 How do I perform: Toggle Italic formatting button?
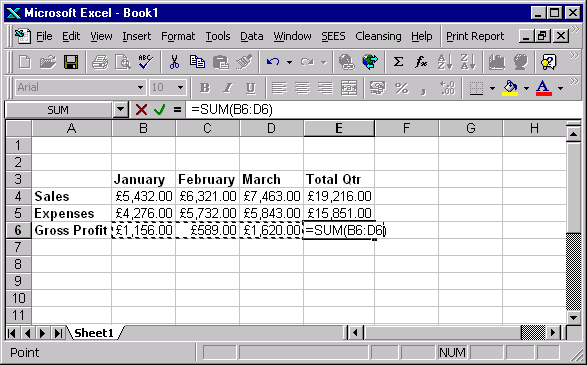pos(228,88)
